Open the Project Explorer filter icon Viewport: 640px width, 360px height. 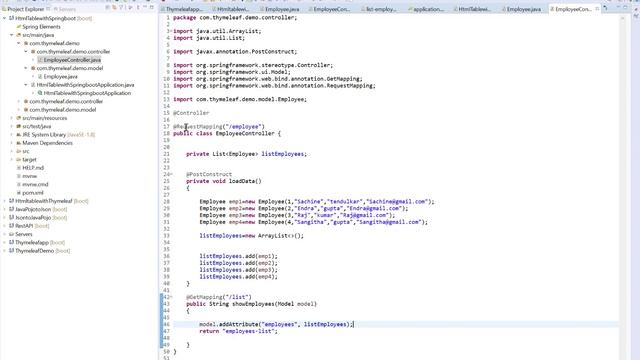tap(121, 8)
